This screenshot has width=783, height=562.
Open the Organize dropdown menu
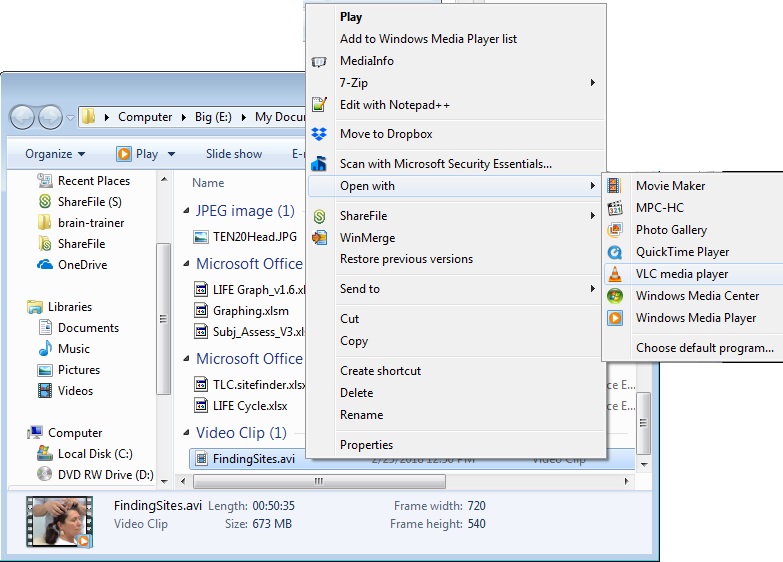click(x=55, y=154)
